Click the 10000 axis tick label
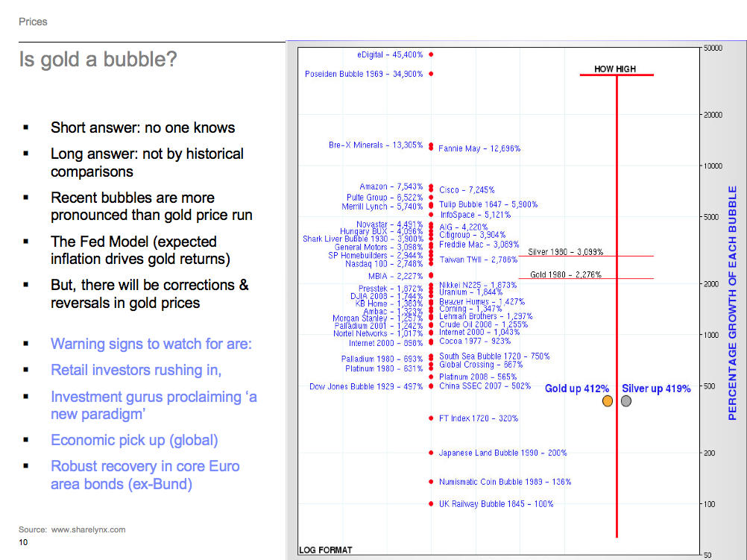 (713, 166)
